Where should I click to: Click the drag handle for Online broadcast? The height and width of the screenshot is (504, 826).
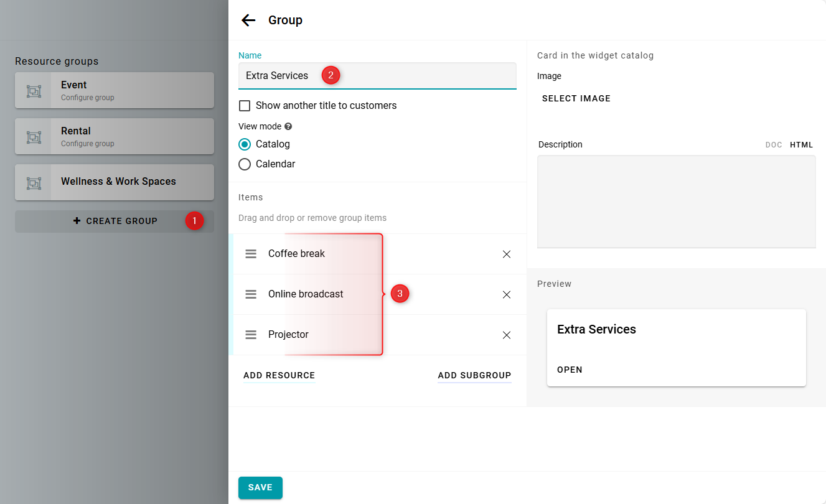click(x=251, y=294)
